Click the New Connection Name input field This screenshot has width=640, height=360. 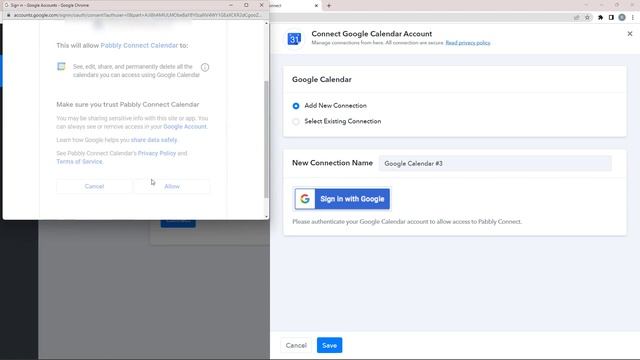pos(495,163)
